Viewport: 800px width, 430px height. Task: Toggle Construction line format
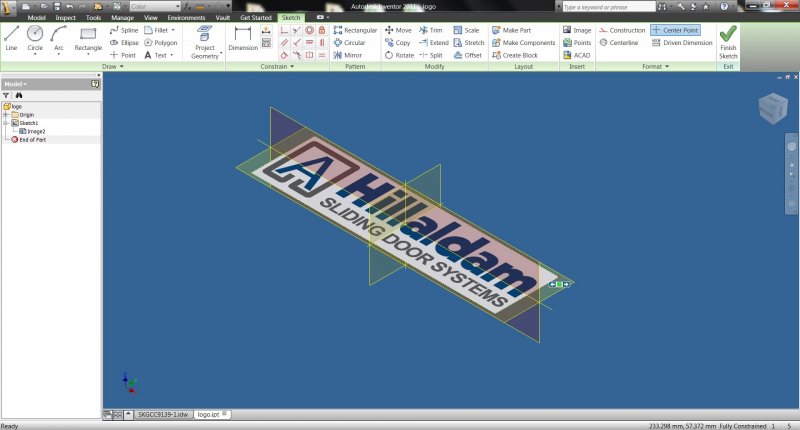click(x=622, y=31)
